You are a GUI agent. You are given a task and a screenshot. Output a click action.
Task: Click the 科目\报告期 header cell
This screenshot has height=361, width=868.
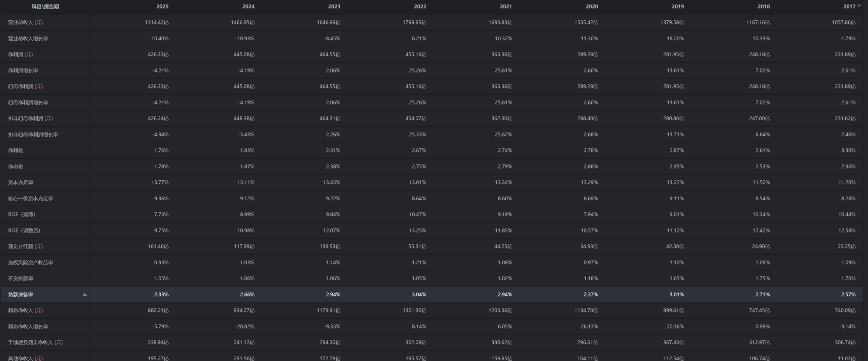(x=45, y=6)
